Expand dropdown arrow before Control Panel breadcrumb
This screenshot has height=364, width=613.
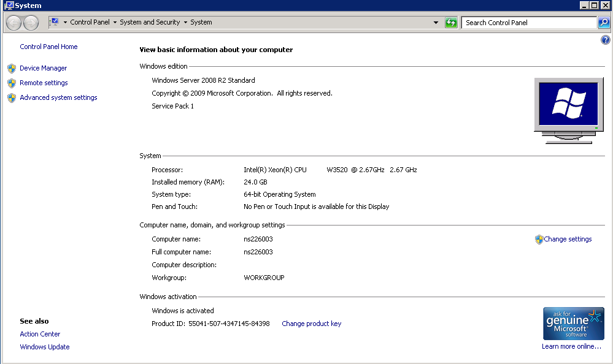(x=65, y=22)
